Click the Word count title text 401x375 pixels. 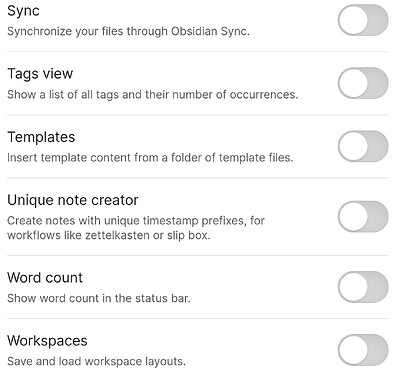[45, 277]
